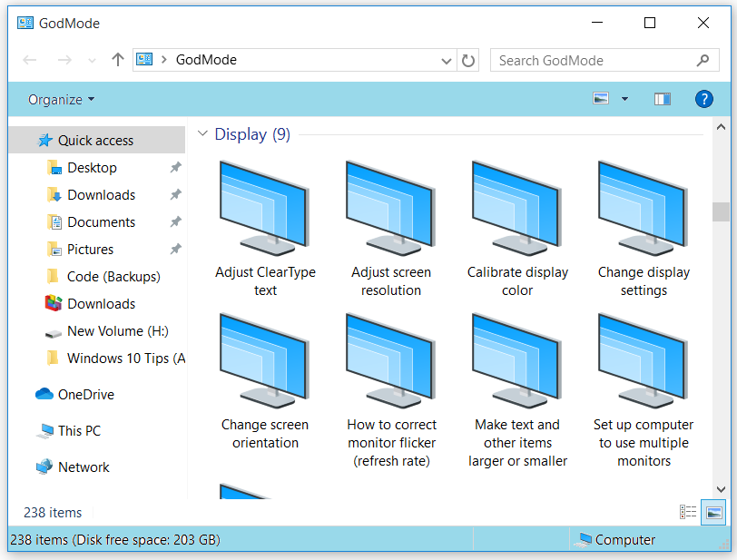The image size is (737, 560).
Task: Open New Volume (H:) drive
Action: pos(118,331)
